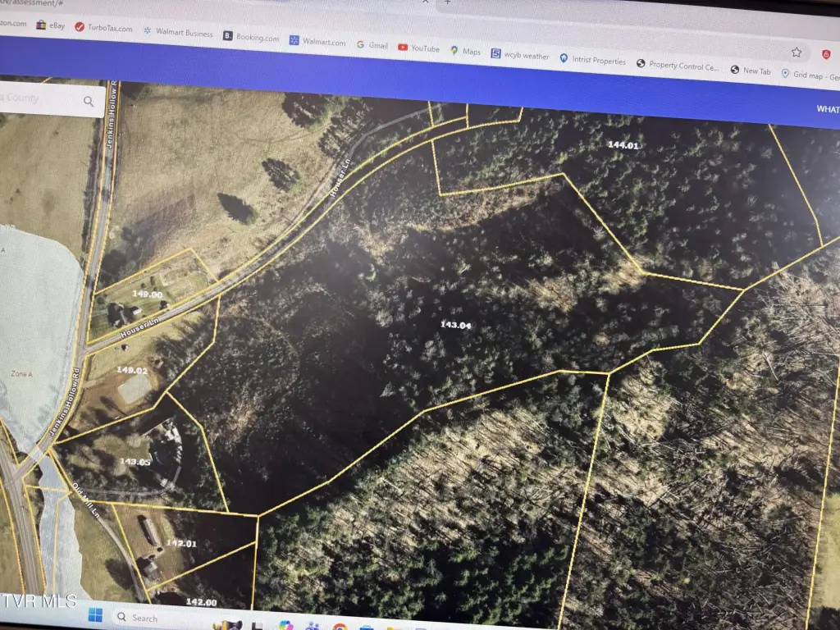
Task: Open the Windows Start menu
Action: click(x=94, y=614)
